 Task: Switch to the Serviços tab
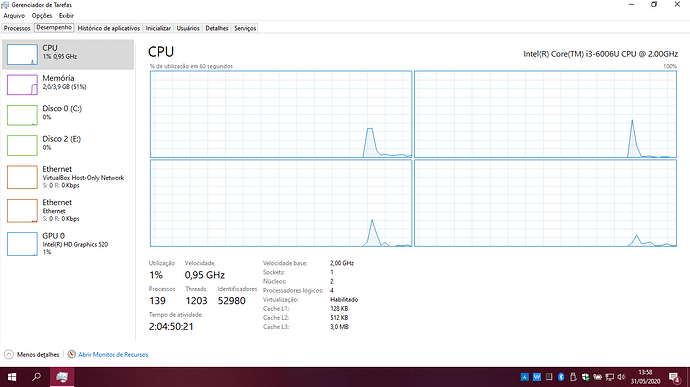pyautogui.click(x=245, y=28)
